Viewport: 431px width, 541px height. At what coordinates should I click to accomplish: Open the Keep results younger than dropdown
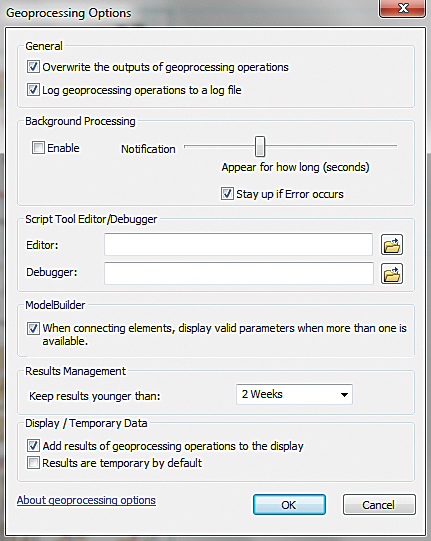[294, 394]
